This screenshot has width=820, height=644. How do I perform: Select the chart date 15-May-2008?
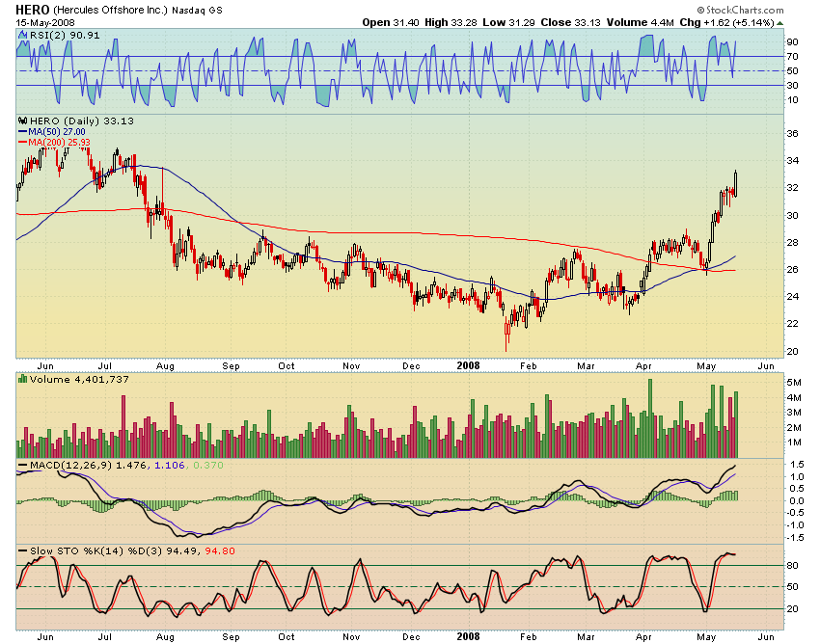pyautogui.click(x=45, y=23)
